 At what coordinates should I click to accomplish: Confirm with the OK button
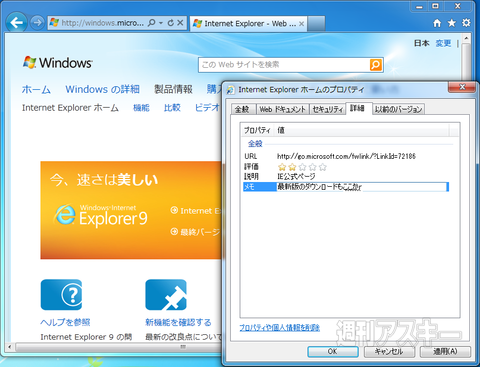point(333,351)
